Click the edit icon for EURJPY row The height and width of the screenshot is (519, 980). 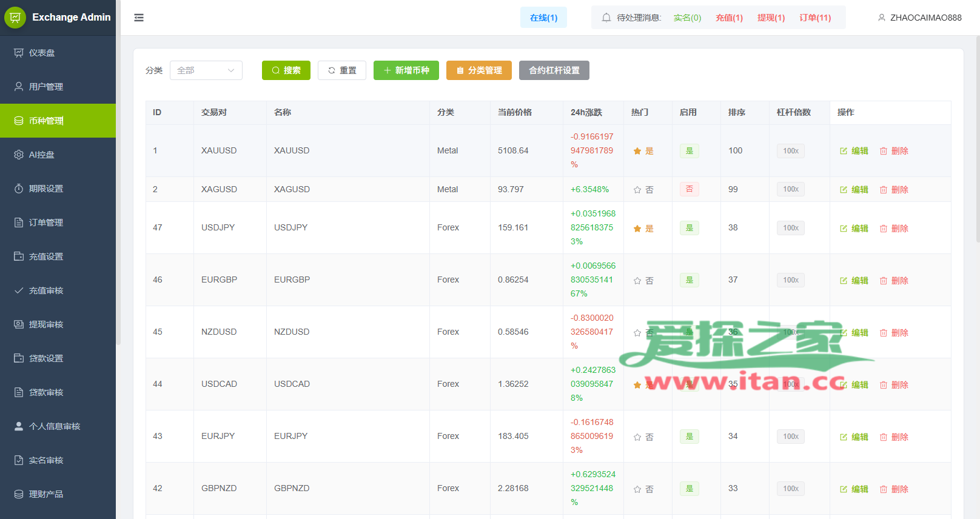pos(844,437)
